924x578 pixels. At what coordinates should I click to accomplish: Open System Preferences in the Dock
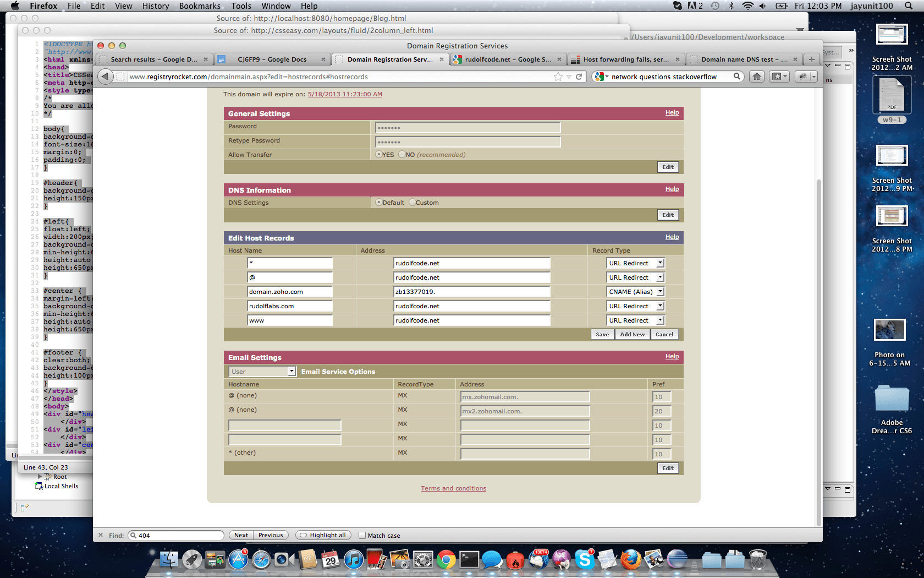(423, 560)
